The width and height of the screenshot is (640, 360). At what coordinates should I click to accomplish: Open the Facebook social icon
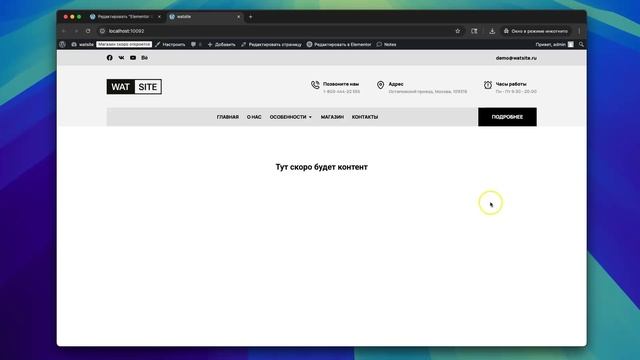[109, 58]
